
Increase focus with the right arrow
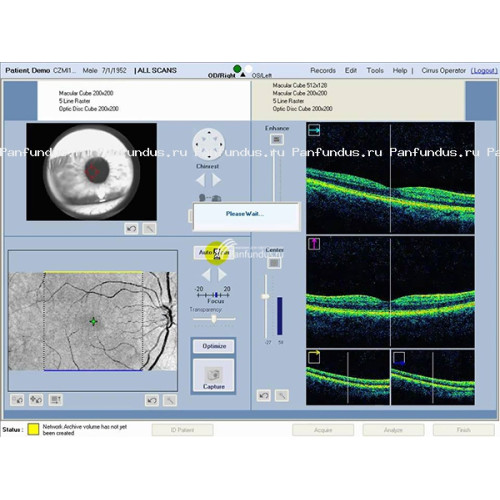tap(222, 275)
